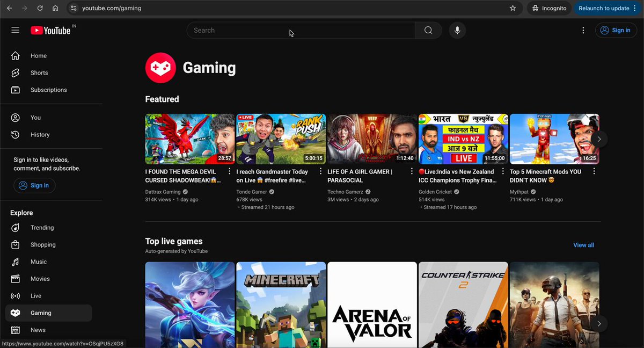Open the settings three-dot menu in header

click(583, 30)
